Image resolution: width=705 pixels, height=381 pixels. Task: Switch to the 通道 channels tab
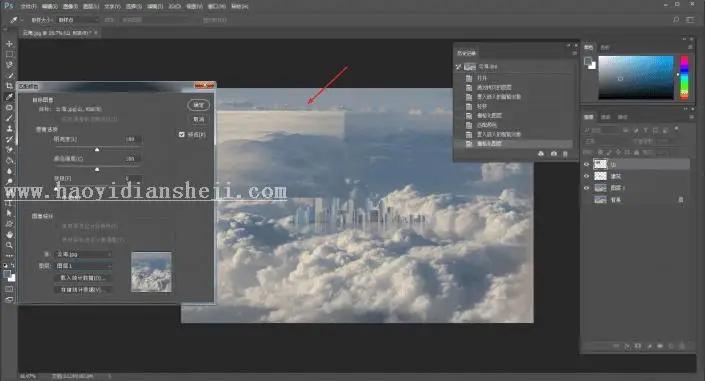point(606,117)
